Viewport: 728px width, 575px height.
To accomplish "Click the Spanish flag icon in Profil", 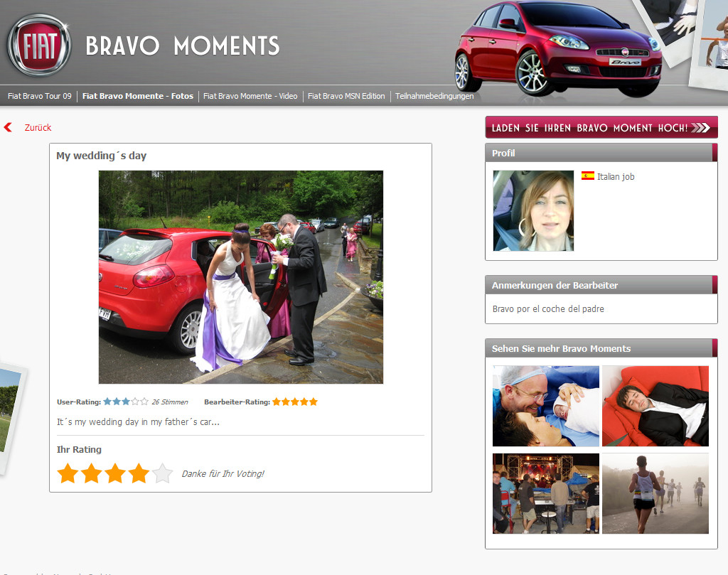I will tap(588, 176).
